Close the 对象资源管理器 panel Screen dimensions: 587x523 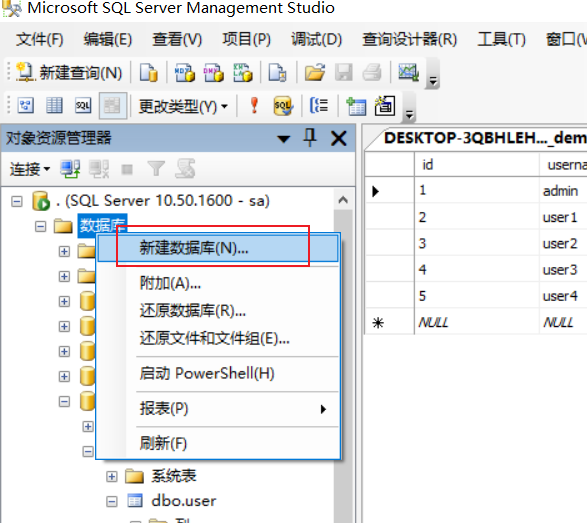point(338,138)
